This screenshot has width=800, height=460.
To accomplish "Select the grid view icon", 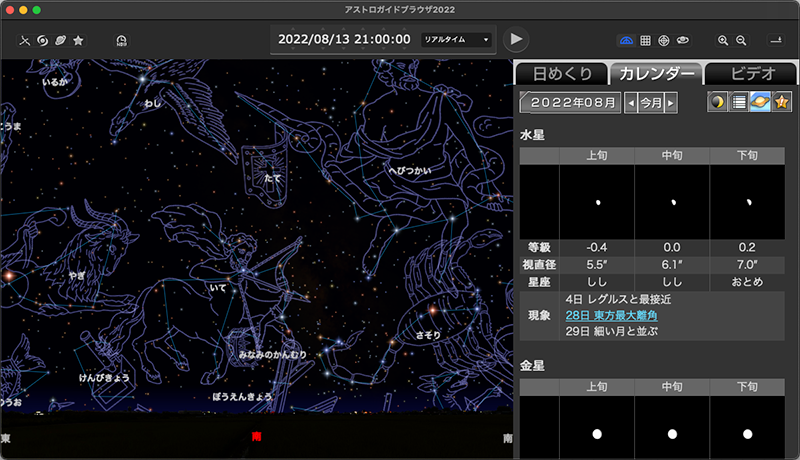I will [645, 40].
